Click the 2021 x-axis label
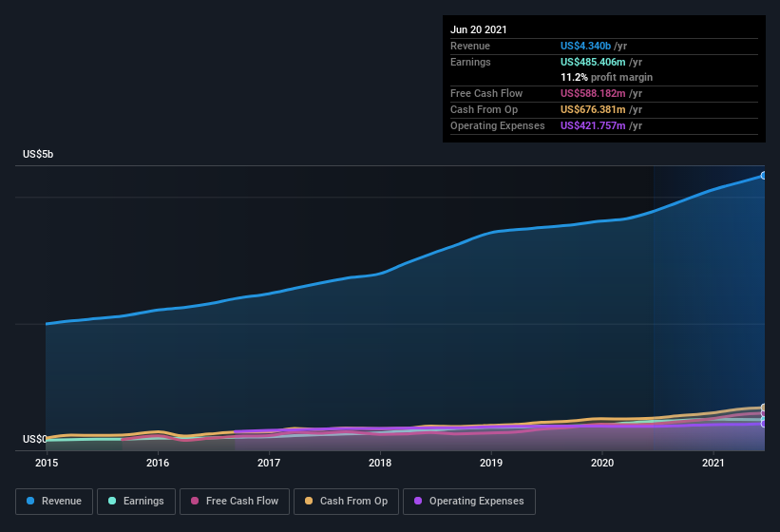Screen dimensions: 780x532 coord(713,463)
